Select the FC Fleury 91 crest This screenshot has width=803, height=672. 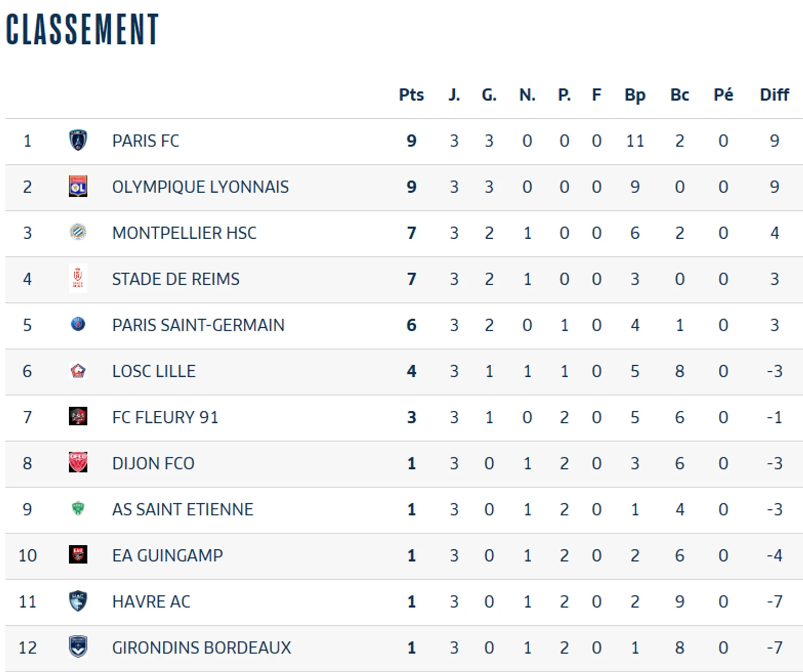tap(78, 416)
